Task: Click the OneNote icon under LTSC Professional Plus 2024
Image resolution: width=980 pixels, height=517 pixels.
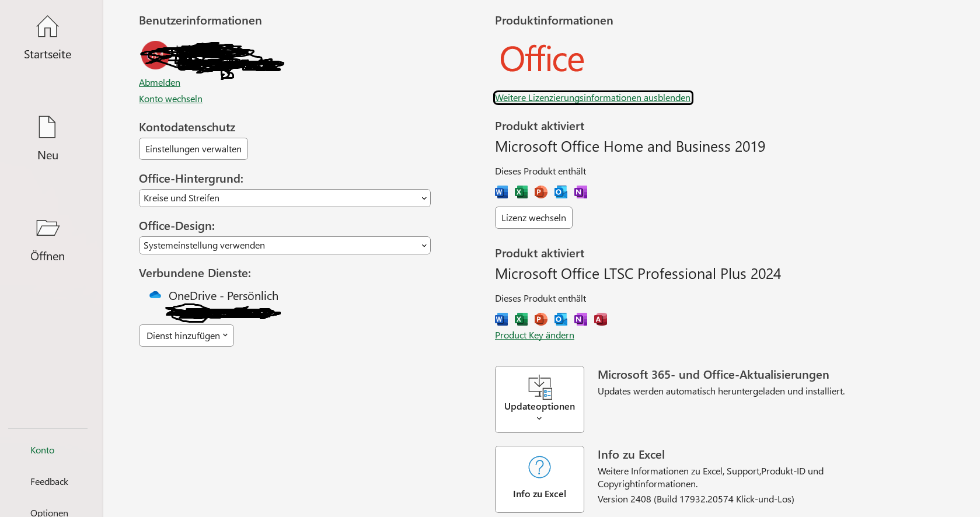Action: pyautogui.click(x=581, y=319)
